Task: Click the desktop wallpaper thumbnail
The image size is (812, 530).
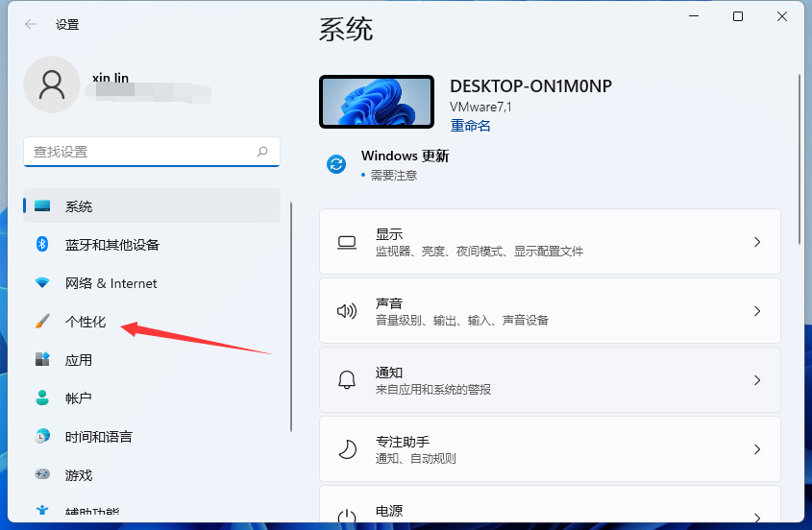Action: 376,102
